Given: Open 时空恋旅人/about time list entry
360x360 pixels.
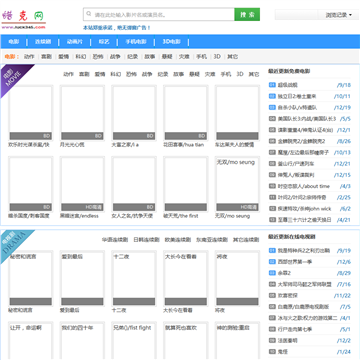Looking at the screenshot, I should (x=304, y=186).
